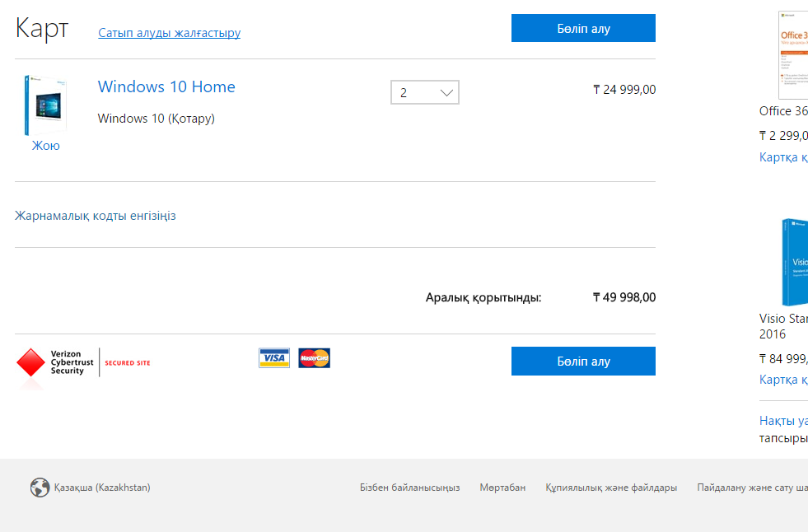The height and width of the screenshot is (532, 808).
Task: Open the 'Құпиялылық және файлдары' footer link
Action: click(x=611, y=488)
